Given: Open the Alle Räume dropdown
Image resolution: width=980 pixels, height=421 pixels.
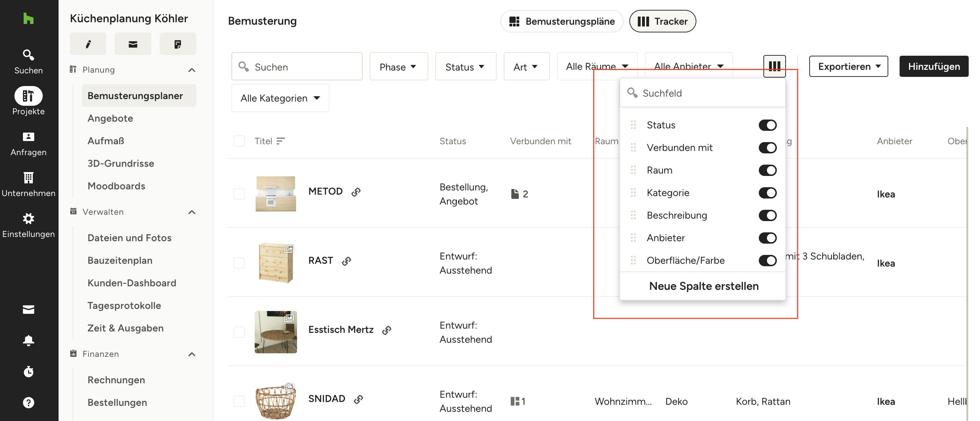Looking at the screenshot, I should [x=597, y=66].
